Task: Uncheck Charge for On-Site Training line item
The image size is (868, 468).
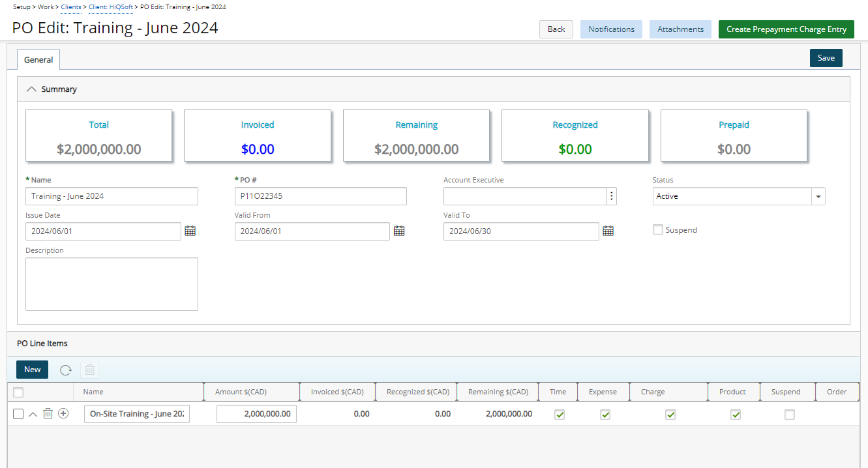Action: 670,415
